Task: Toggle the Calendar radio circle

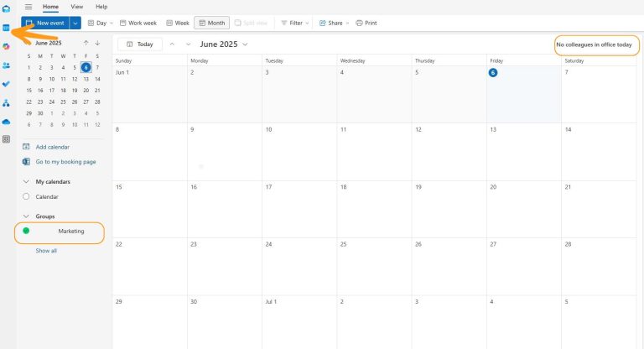Action: [26, 196]
